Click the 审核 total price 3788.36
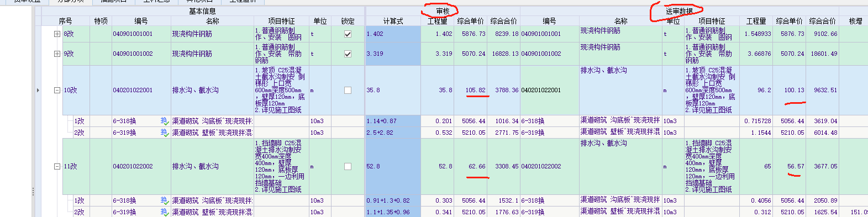This screenshot has height=217, width=868. tap(507, 90)
